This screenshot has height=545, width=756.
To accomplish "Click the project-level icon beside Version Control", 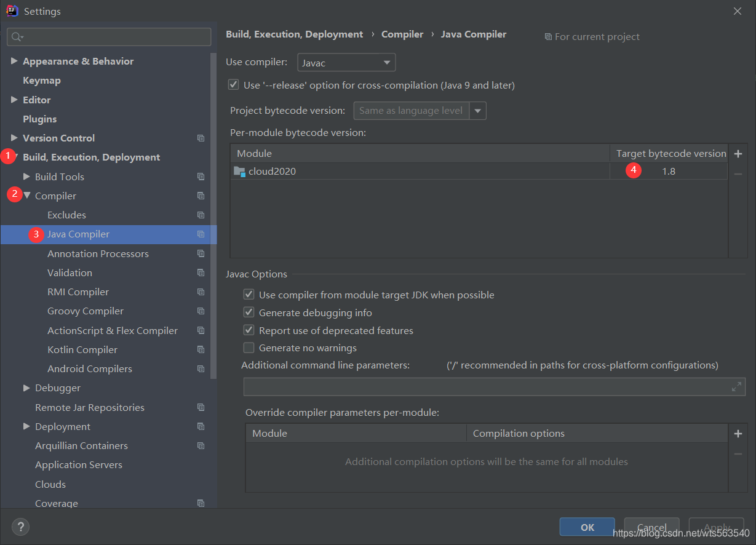I will (x=201, y=138).
